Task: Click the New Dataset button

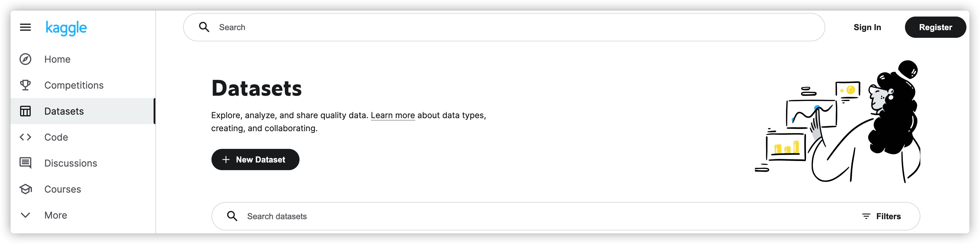Action: (255, 160)
